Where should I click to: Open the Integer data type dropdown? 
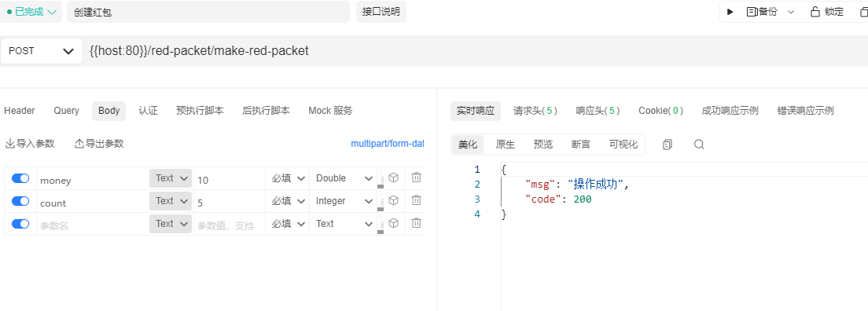[344, 201]
